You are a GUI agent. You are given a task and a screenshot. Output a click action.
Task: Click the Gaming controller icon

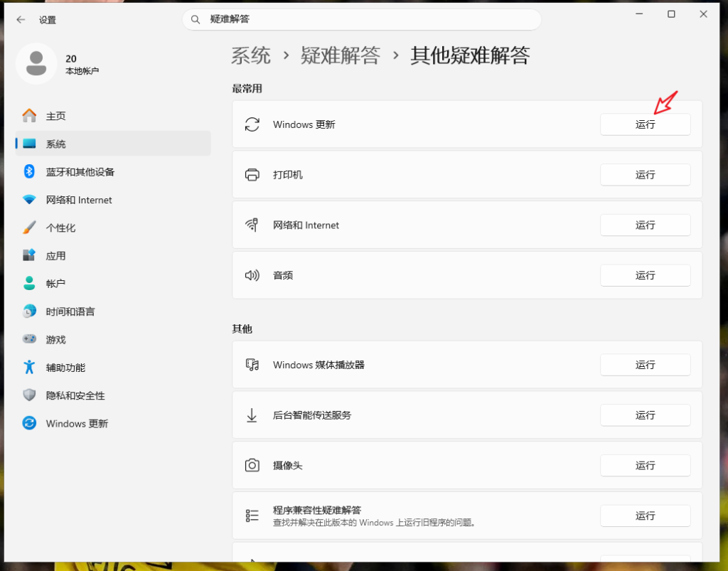29,339
